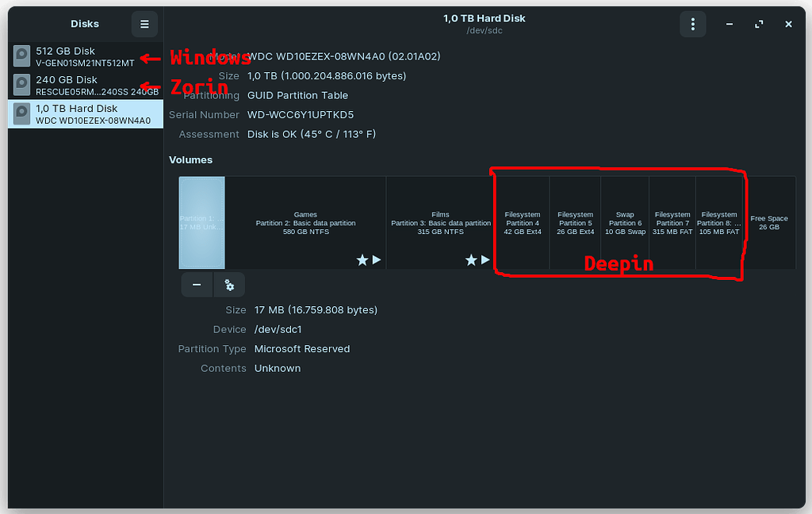The image size is (812, 514).
Task: Toggle the star on the Films partition
Action: tap(470, 259)
